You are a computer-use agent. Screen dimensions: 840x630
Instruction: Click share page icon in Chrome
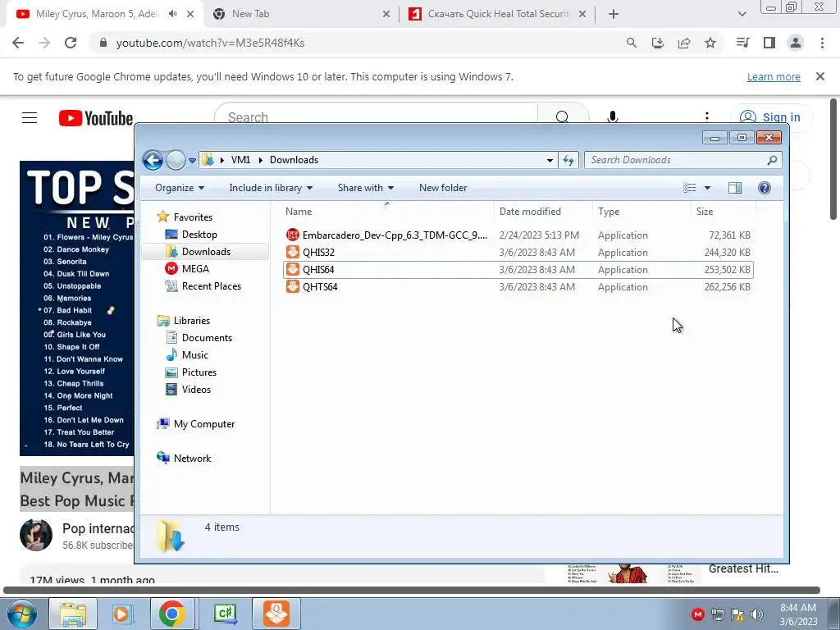[x=684, y=43]
